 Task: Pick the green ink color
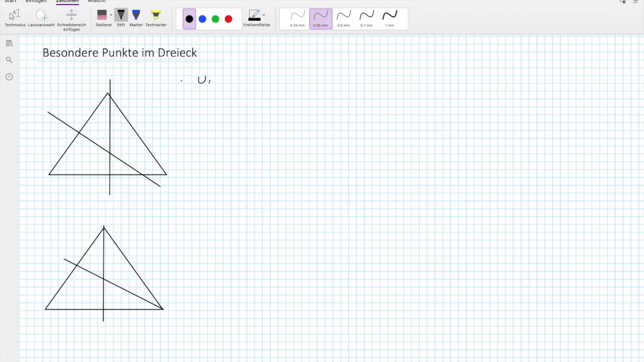pos(215,19)
